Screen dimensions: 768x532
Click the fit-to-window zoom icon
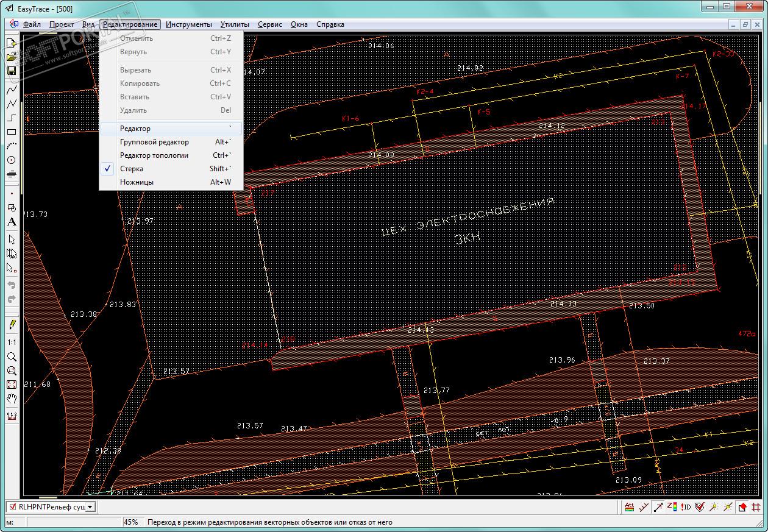(11, 385)
